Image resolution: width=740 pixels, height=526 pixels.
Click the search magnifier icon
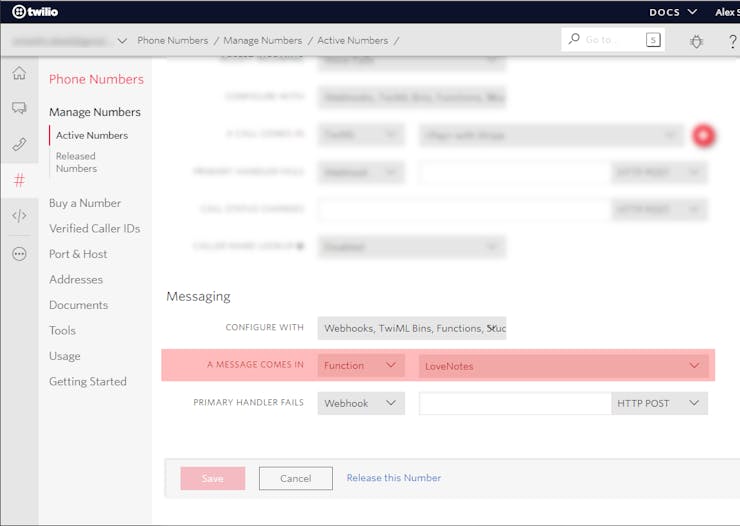click(574, 39)
